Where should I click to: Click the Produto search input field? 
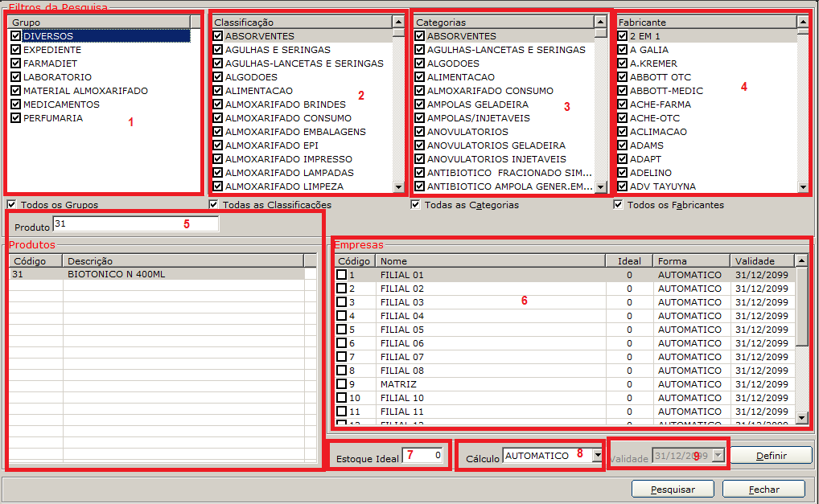pyautogui.click(x=135, y=224)
